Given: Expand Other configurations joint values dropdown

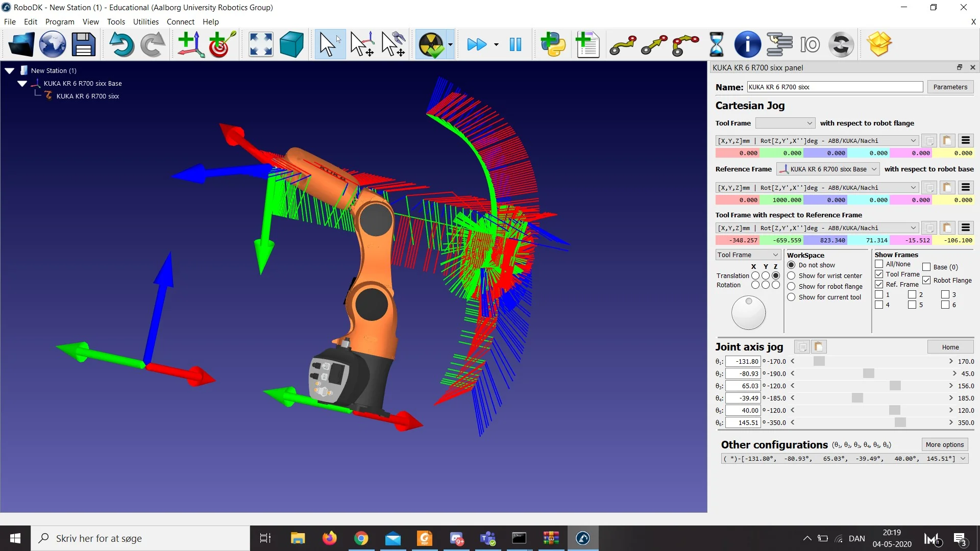Looking at the screenshot, I should tap(963, 459).
